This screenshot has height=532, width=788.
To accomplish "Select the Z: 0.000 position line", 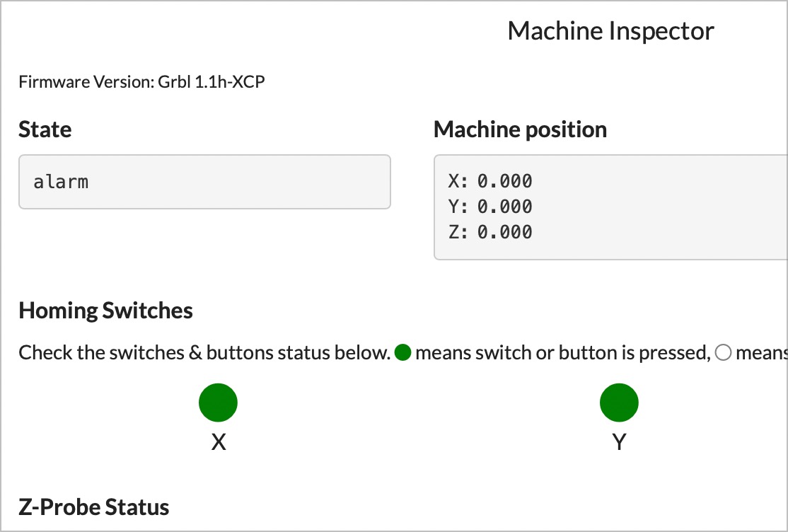I will pos(490,232).
